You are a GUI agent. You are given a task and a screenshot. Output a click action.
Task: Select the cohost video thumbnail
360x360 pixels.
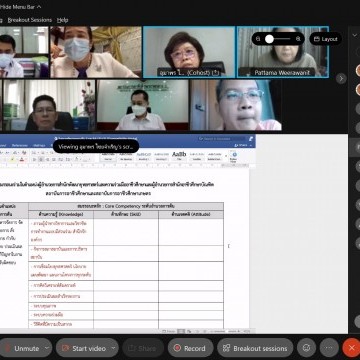click(x=189, y=52)
